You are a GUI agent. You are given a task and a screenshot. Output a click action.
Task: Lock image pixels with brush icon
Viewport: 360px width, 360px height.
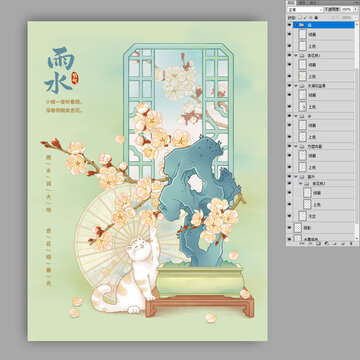305,17
